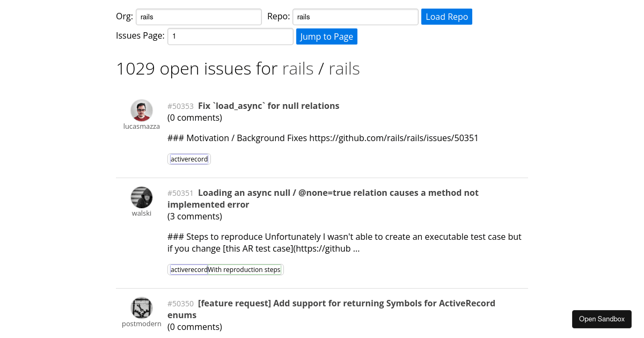
Task: Click walski's profile picture
Action: (142, 197)
